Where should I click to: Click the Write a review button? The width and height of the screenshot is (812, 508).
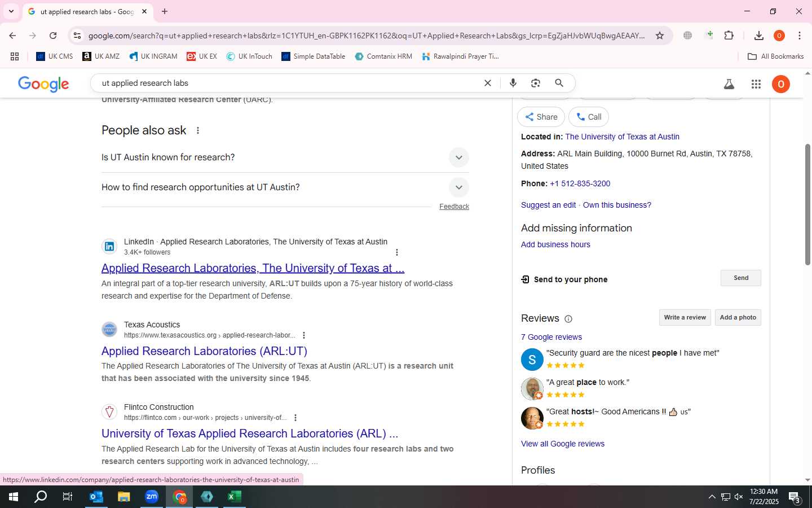(685, 317)
